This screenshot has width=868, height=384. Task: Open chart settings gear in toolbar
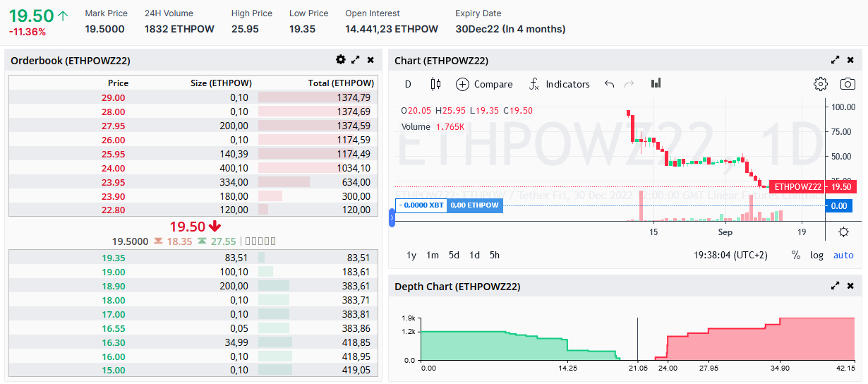(x=820, y=84)
